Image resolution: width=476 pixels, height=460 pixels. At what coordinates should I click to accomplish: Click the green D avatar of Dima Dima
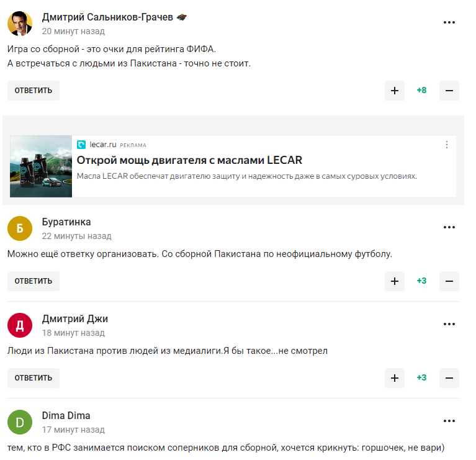20,422
